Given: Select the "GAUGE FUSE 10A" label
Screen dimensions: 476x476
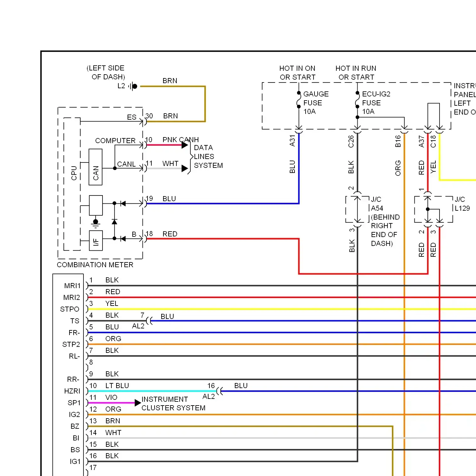Looking at the screenshot, I should pyautogui.click(x=316, y=103).
